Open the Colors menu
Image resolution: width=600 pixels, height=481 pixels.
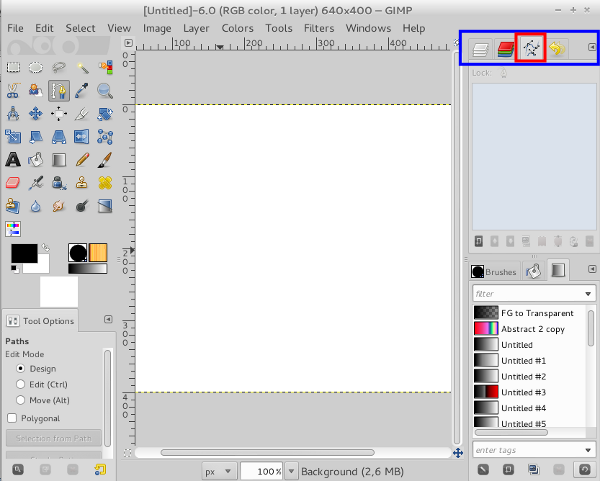[237, 28]
